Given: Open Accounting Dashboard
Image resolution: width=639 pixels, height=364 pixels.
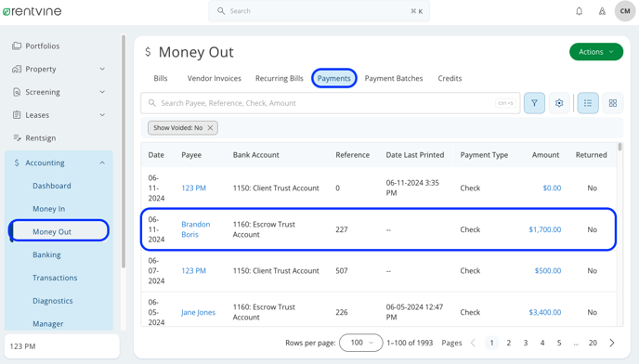Looking at the screenshot, I should pyautogui.click(x=52, y=186).
